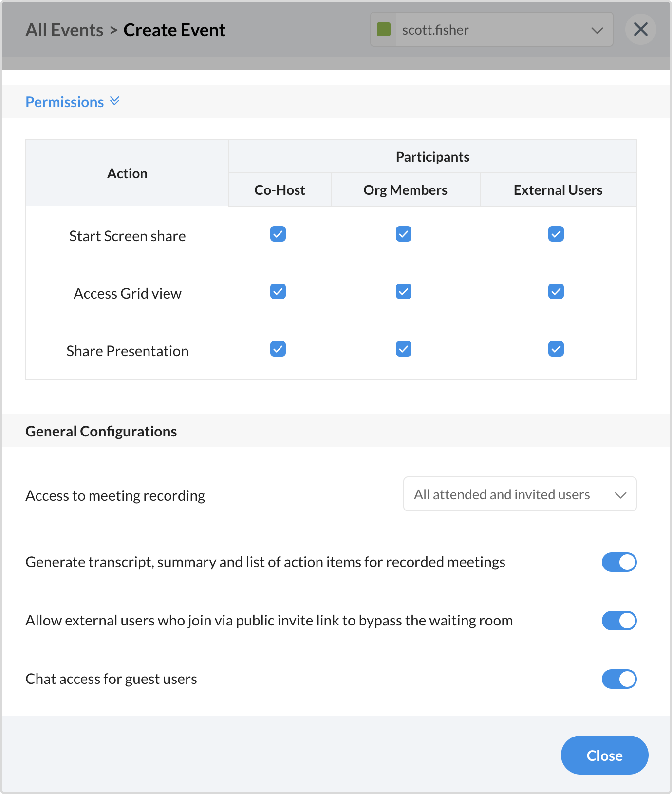The image size is (672, 794).
Task: Turn off transcript and summary generation toggle
Action: point(619,562)
